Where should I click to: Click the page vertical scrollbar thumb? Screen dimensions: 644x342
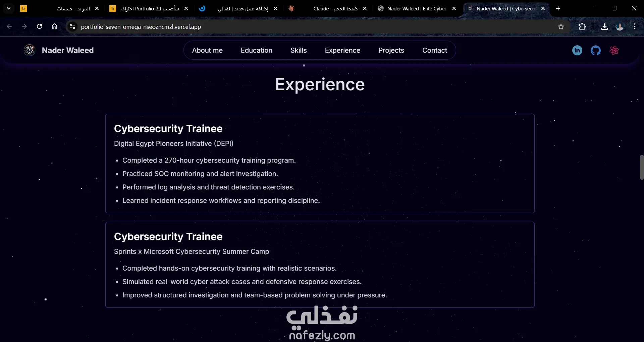[641, 167]
